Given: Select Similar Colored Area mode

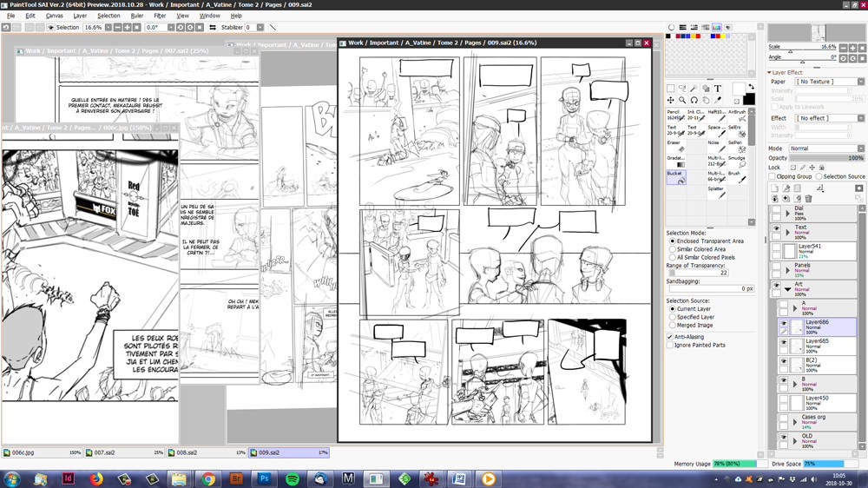Looking at the screenshot, I should pos(673,249).
